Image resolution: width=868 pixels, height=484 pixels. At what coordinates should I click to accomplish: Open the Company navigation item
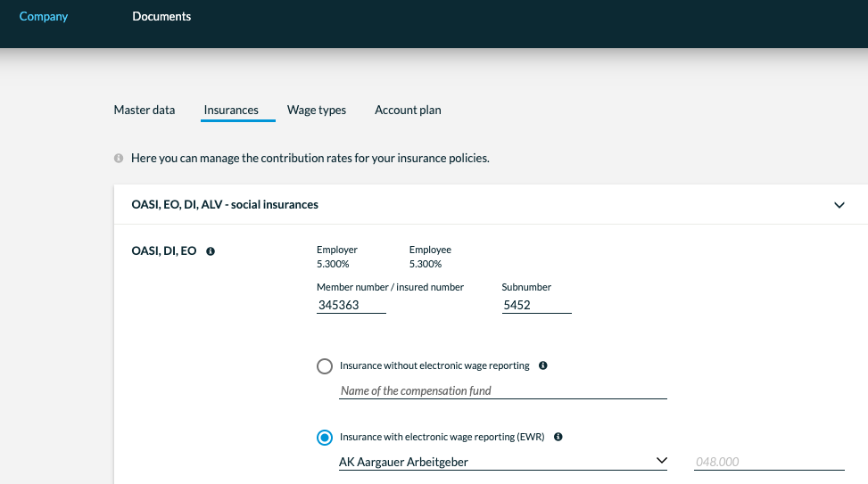coord(43,17)
